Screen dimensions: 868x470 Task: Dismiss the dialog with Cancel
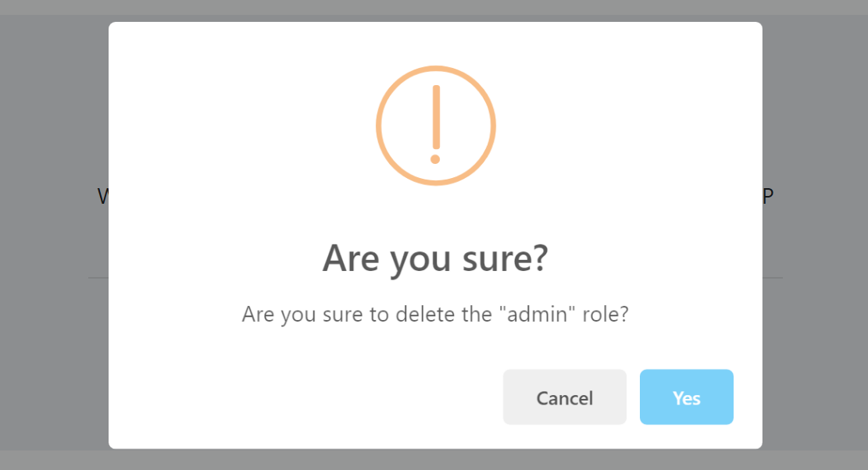564,397
